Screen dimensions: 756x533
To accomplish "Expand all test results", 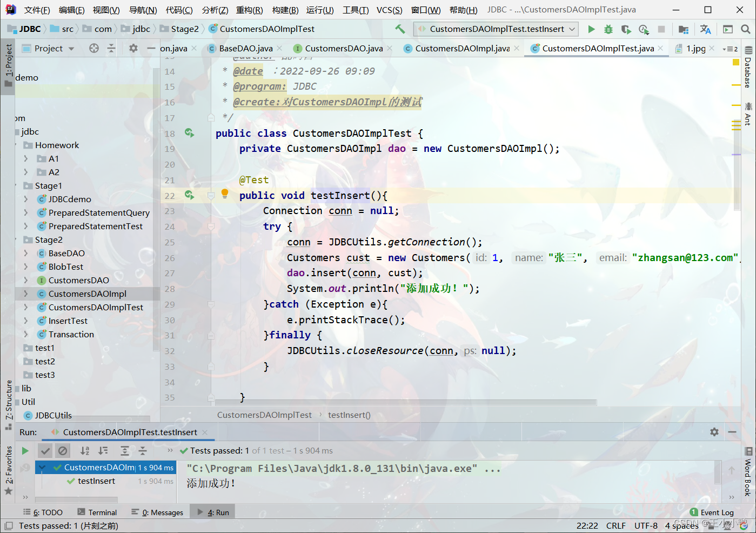I will coord(124,451).
